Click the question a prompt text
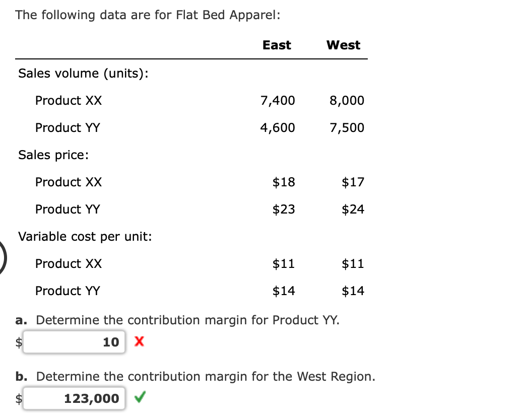Screen dimensions: 530x420 (177, 320)
